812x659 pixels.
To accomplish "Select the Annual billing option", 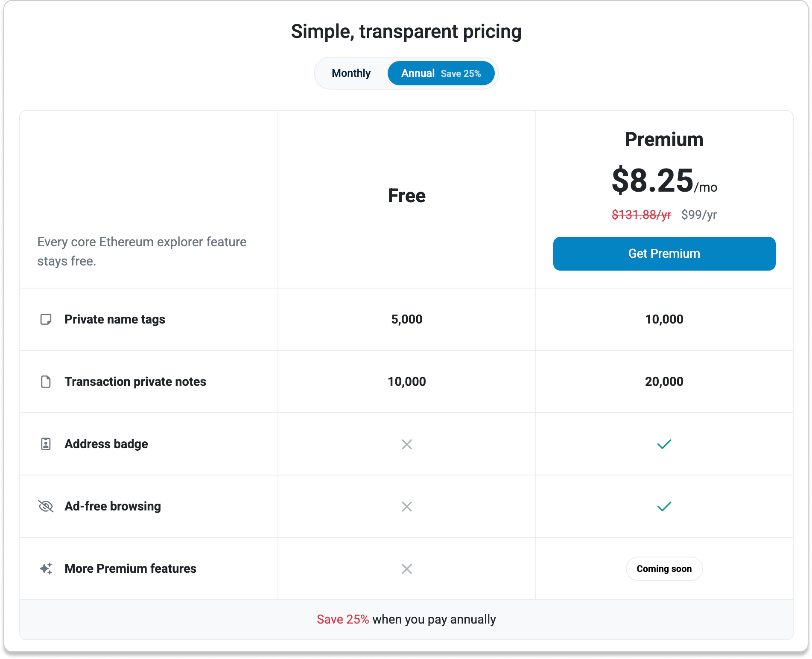I will pyautogui.click(x=441, y=73).
